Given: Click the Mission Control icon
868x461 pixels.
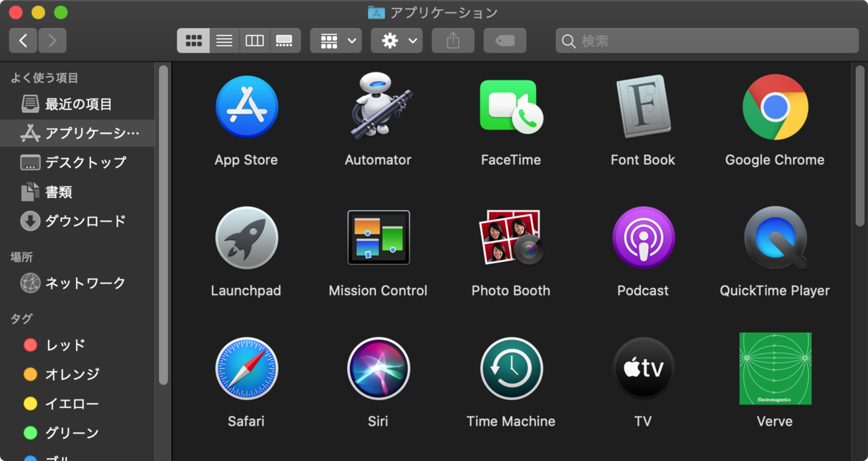Looking at the screenshot, I should (378, 237).
